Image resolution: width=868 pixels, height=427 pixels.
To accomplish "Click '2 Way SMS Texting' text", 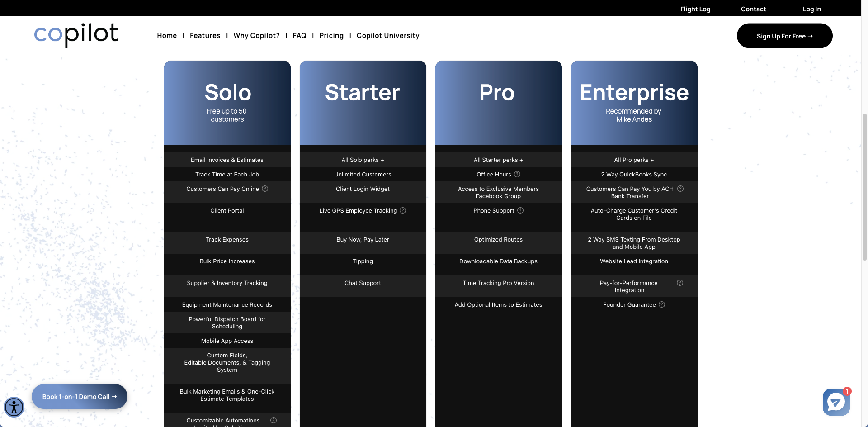I will (x=634, y=243).
